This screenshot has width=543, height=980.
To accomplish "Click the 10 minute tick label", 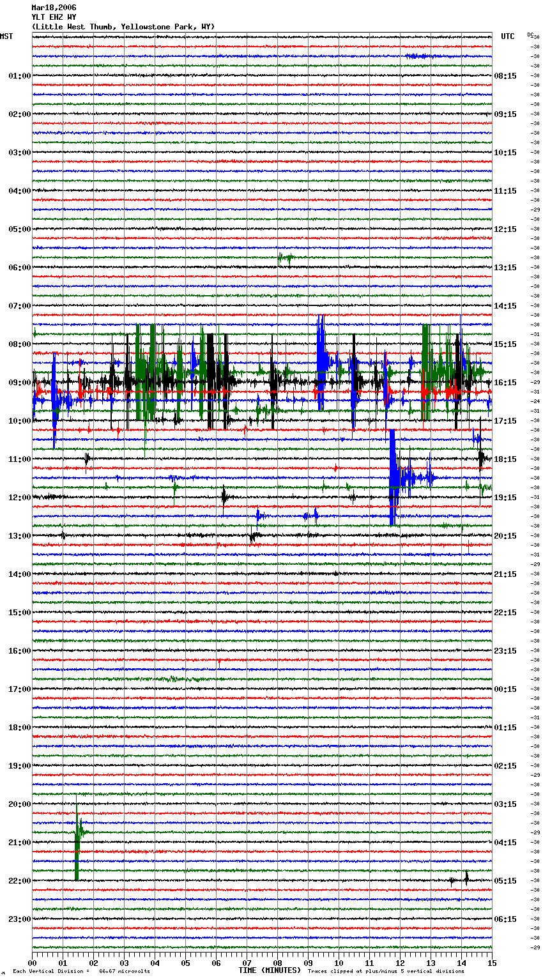I will click(339, 963).
